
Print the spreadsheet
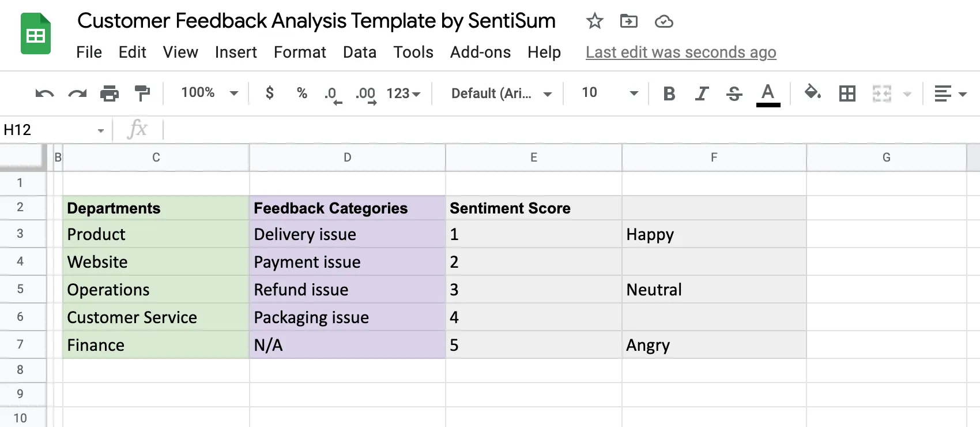tap(110, 93)
